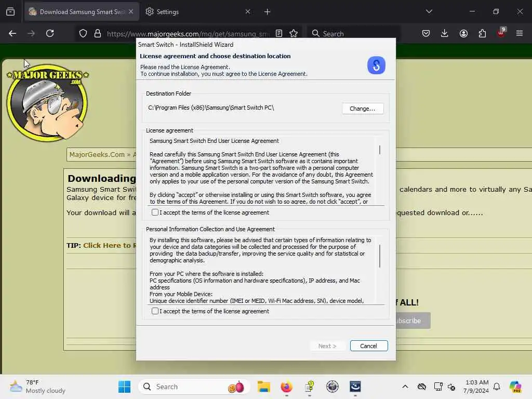Viewport: 532px width, 399px height.
Task: Click the Personal Information agreement scrollbar thumb
Action: pyautogui.click(x=380, y=256)
